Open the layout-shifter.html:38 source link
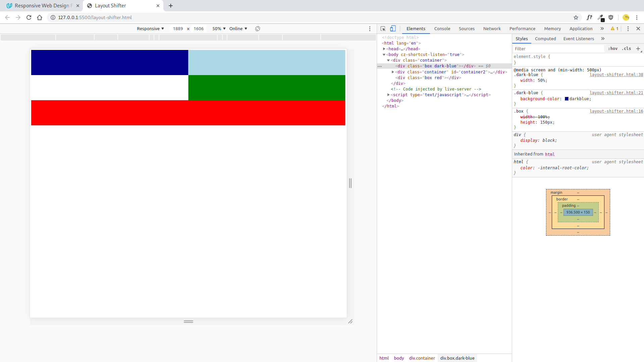Viewport: 644px width, 362px height. (616, 75)
